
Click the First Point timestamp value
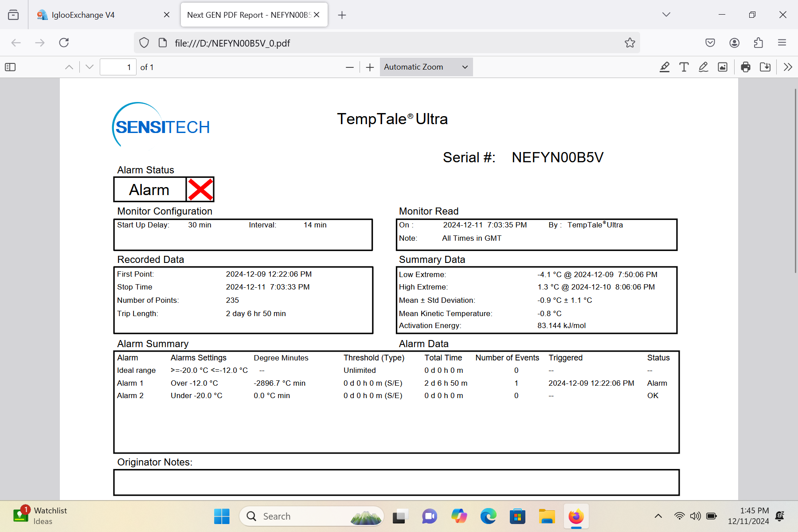(x=269, y=274)
